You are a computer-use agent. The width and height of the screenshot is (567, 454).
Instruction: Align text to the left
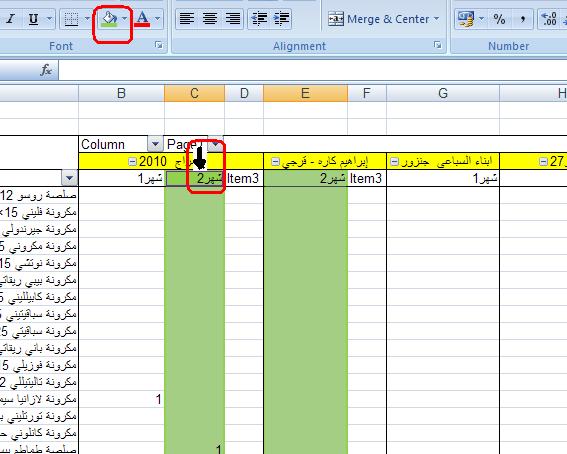coord(187,19)
